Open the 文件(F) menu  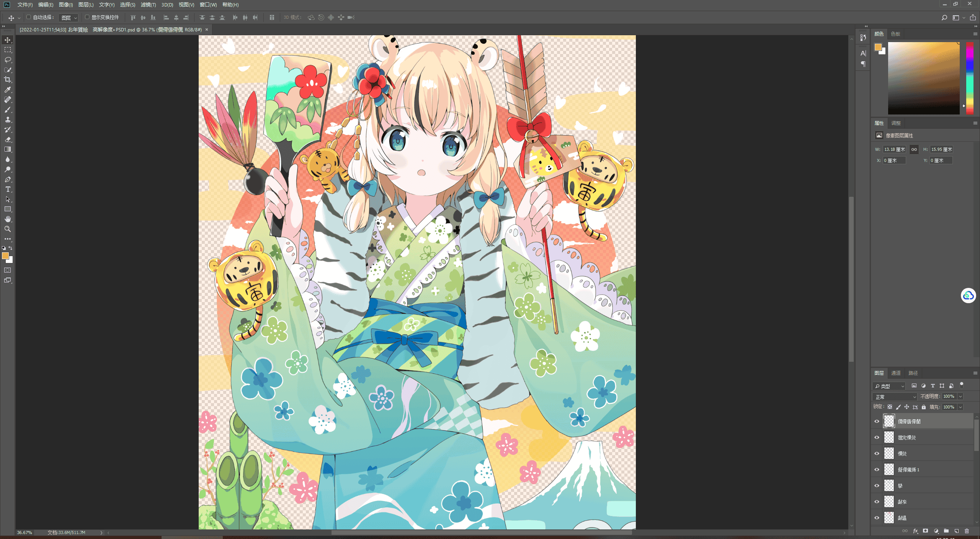click(x=25, y=5)
